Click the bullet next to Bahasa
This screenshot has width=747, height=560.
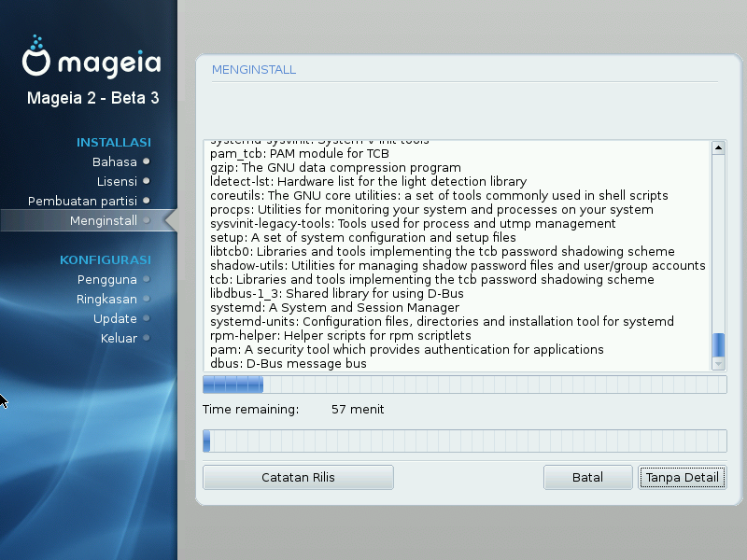[x=147, y=161]
